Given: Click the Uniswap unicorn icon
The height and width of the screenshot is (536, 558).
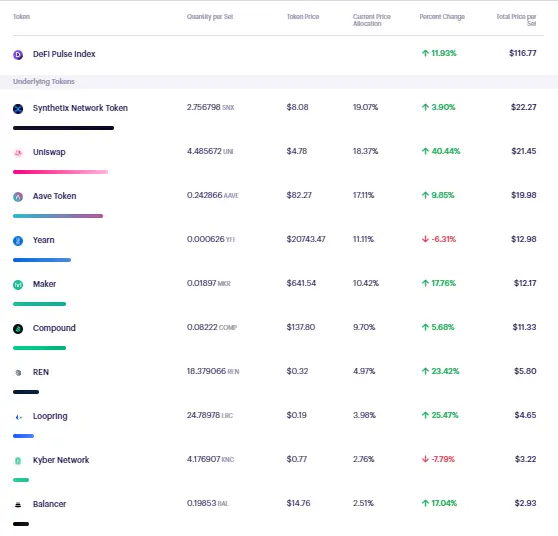Looking at the screenshot, I should click(x=18, y=153).
